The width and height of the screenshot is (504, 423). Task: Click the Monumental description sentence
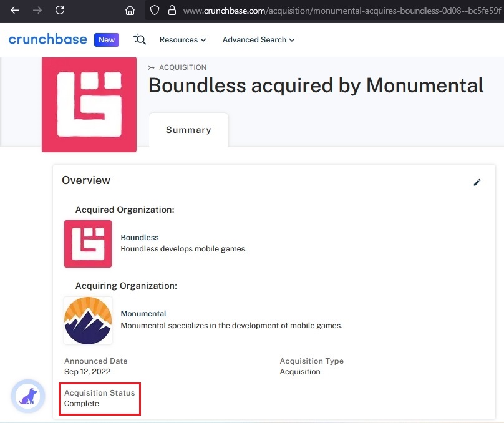231,326
